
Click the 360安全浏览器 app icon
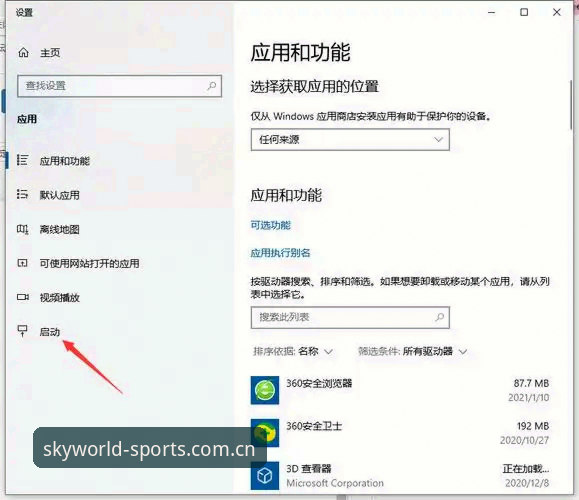(x=265, y=390)
